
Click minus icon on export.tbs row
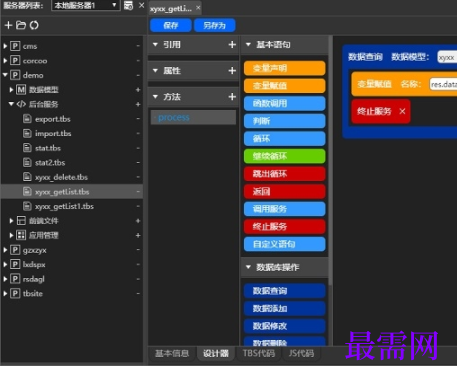[x=138, y=119]
